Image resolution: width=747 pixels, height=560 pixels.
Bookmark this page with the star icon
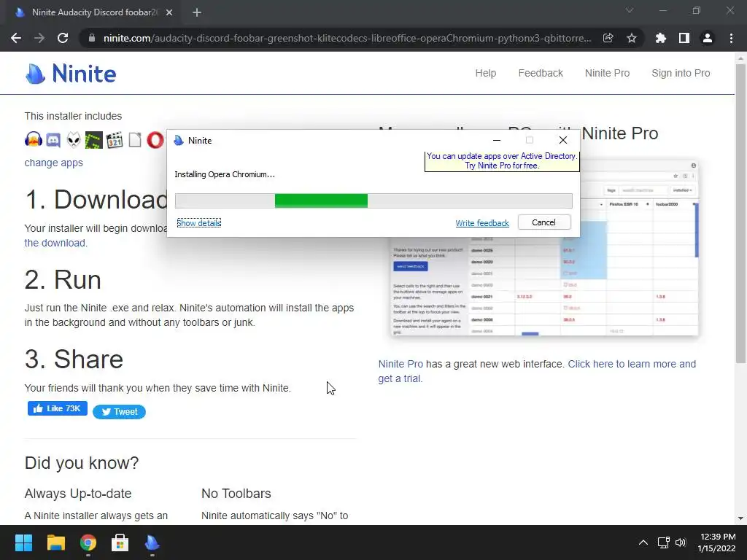pos(631,38)
